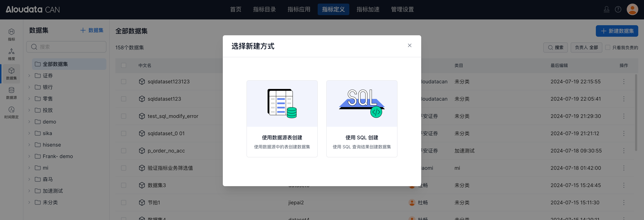Open the 负责人 全部 filter dropdown
Viewport: 644px width, 220px height.
(x=586, y=47)
